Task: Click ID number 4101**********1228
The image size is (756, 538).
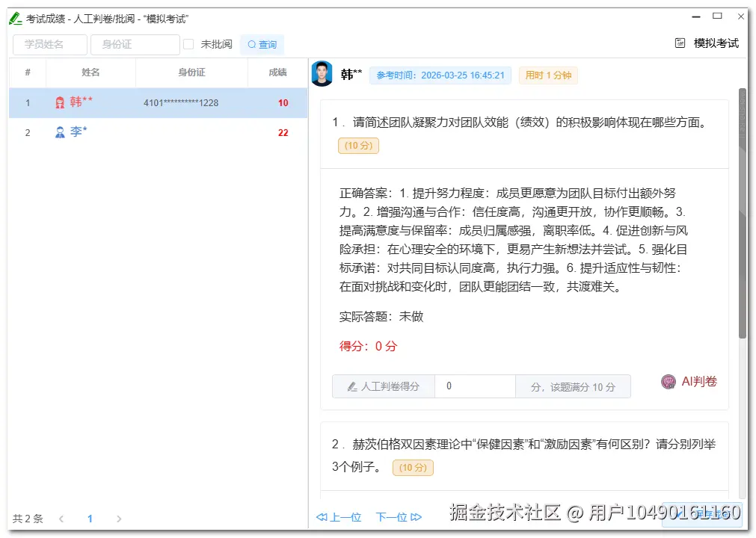Action: 181,102
